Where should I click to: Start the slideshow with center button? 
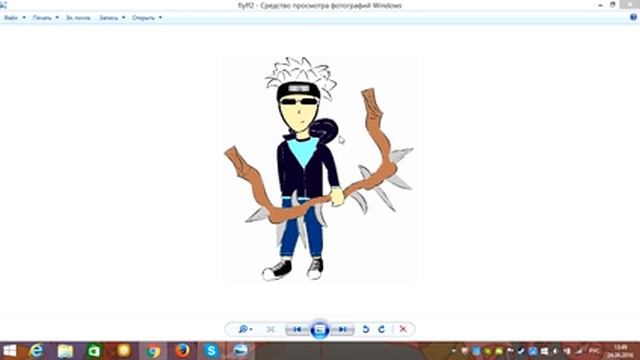(320, 329)
